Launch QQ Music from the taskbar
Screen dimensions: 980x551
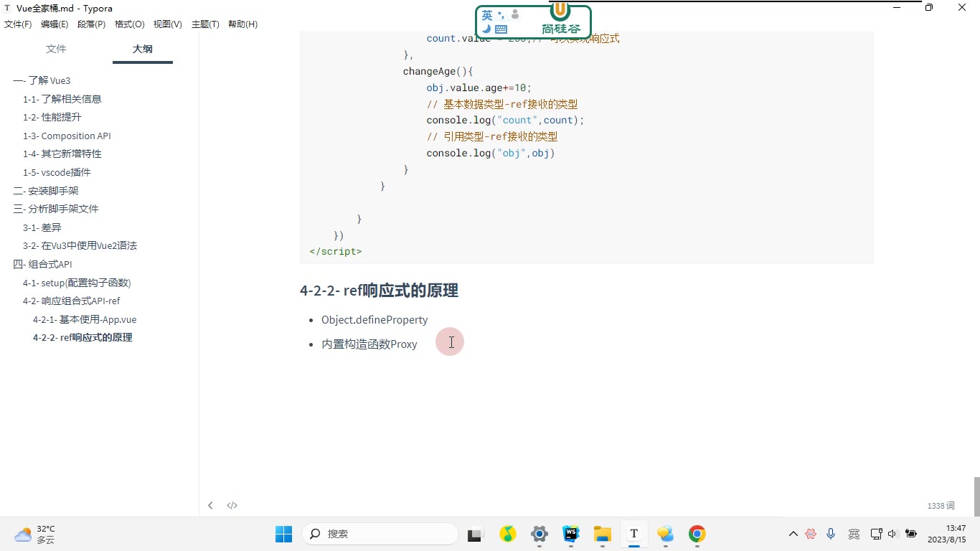(x=508, y=534)
